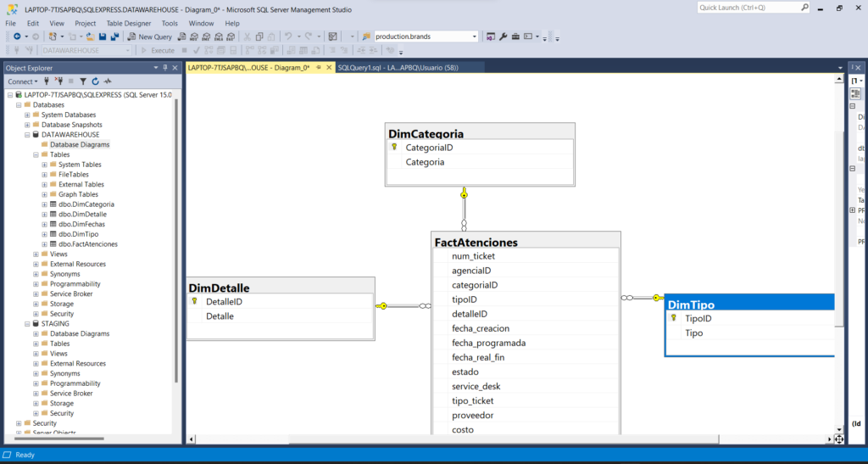Click the New Query toolbar button
This screenshot has width=868, height=464.
tap(149, 36)
